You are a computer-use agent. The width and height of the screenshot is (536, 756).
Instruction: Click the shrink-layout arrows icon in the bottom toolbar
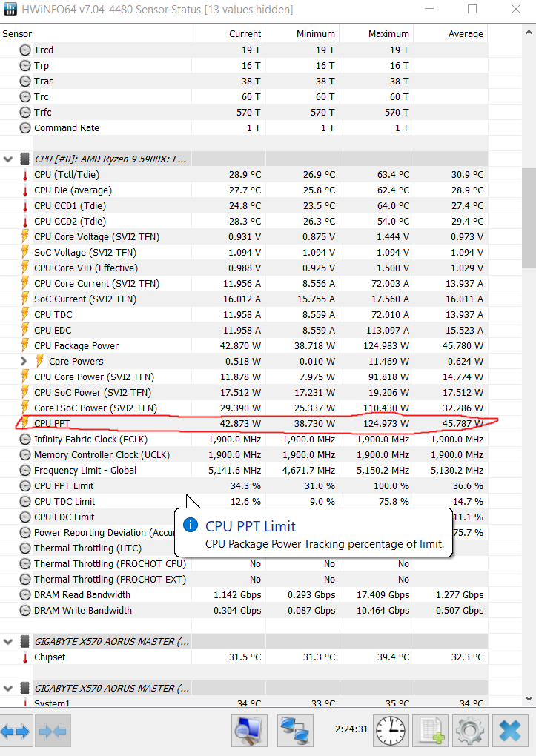click(x=53, y=731)
